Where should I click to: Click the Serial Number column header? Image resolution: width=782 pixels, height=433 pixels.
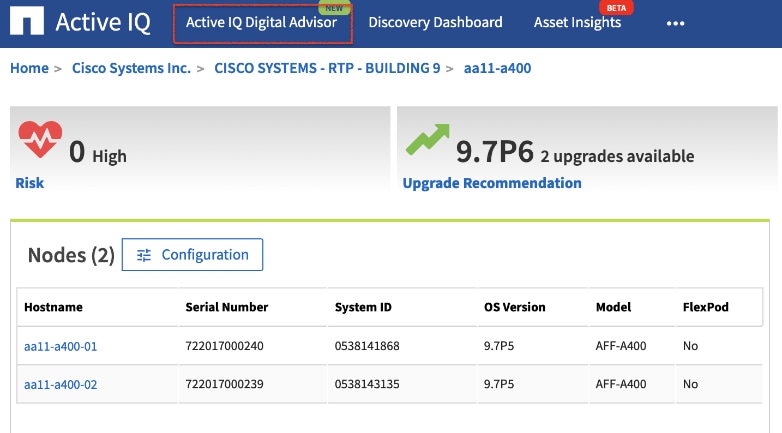[x=226, y=307]
